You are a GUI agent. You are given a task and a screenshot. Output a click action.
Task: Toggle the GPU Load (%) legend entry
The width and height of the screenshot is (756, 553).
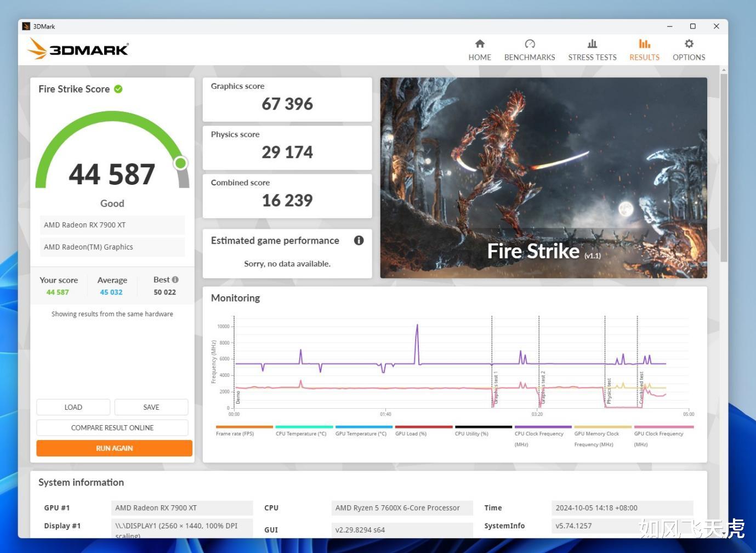tap(424, 431)
